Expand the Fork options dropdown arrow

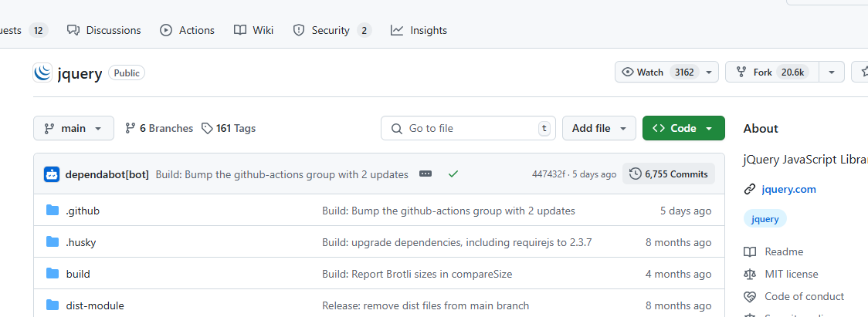pos(832,72)
